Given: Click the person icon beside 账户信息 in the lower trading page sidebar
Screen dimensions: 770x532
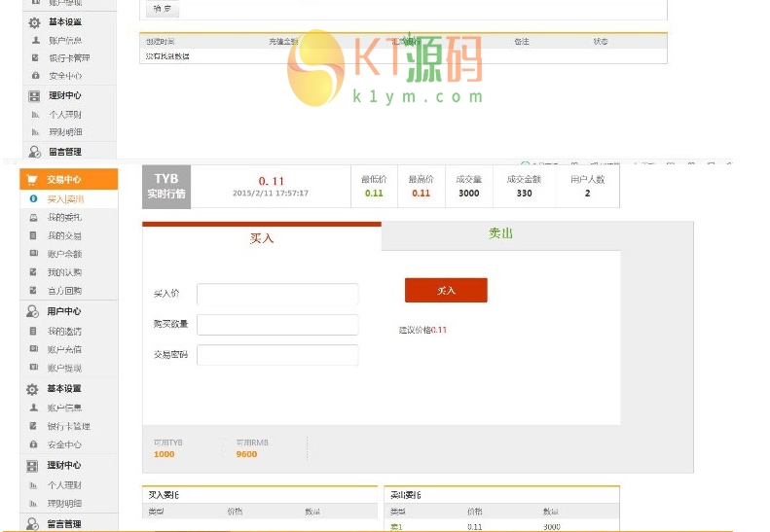Looking at the screenshot, I should [x=33, y=408].
